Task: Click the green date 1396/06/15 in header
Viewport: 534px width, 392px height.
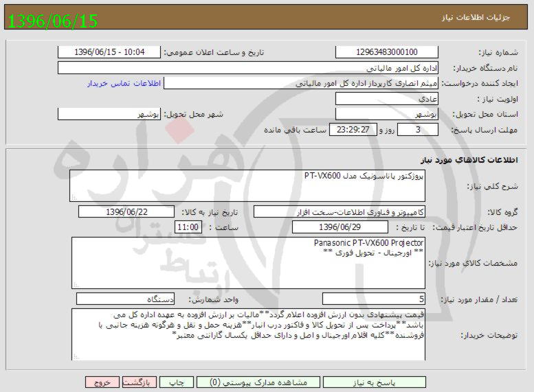Action: click(52, 21)
